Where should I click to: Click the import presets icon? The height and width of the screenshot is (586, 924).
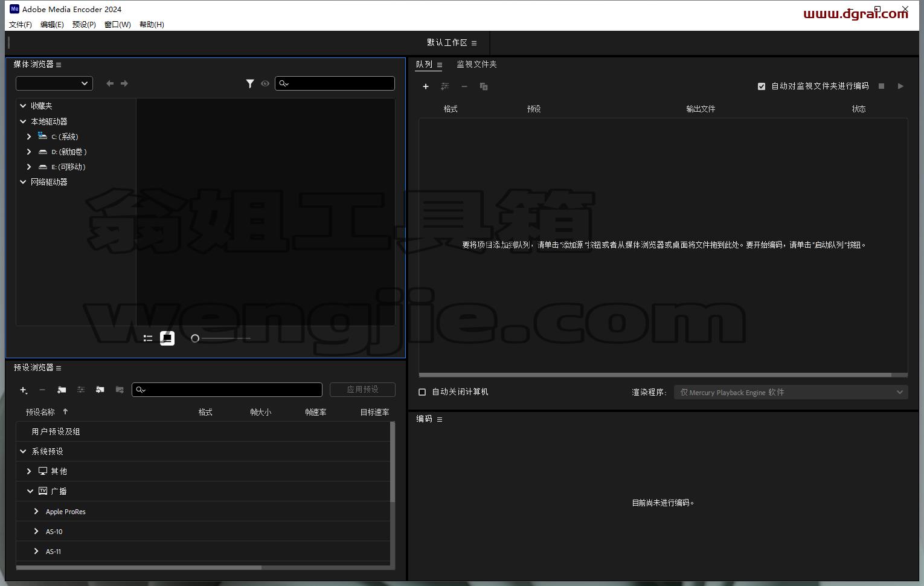pyautogui.click(x=100, y=390)
